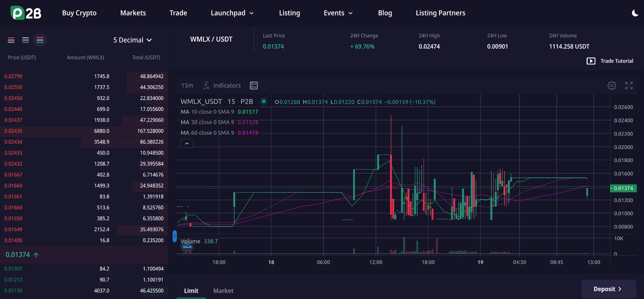
Task: Switch to the Market order tab
Action: click(x=223, y=291)
